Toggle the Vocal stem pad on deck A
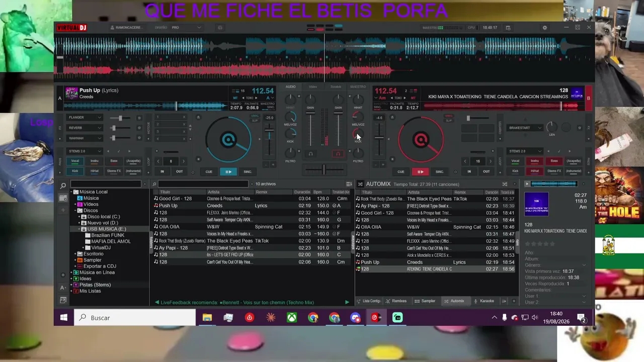This screenshot has width=644, height=362. [75, 161]
